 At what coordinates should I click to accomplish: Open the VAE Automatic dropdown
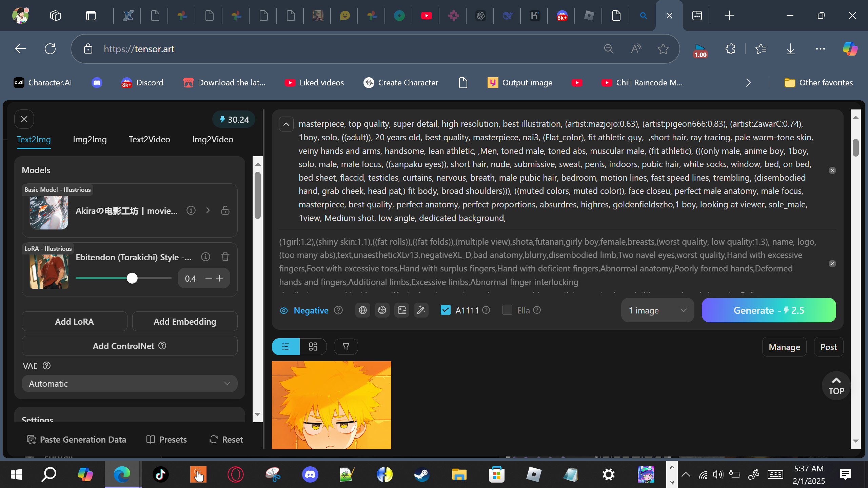point(130,384)
